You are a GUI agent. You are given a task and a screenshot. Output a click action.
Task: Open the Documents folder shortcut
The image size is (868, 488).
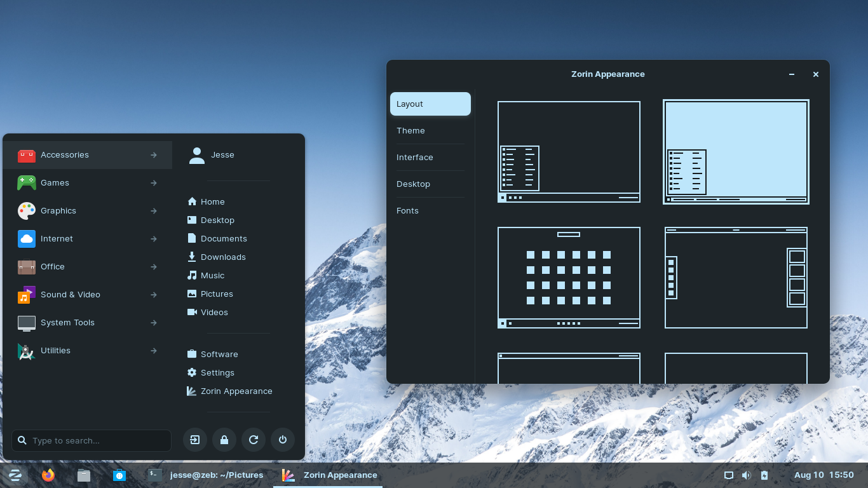point(217,238)
